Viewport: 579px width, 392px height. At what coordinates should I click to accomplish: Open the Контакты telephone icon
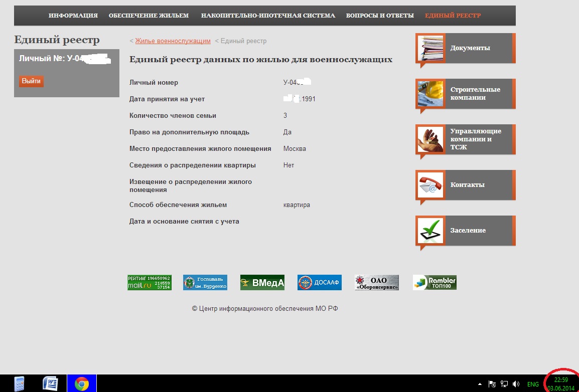430,185
